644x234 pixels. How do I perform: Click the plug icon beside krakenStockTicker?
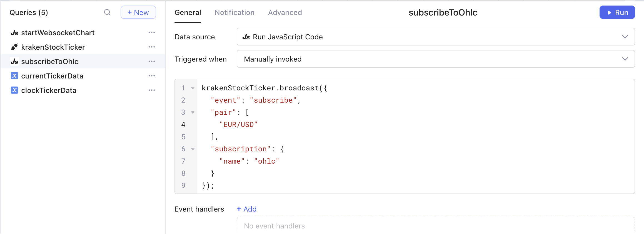pos(14,47)
